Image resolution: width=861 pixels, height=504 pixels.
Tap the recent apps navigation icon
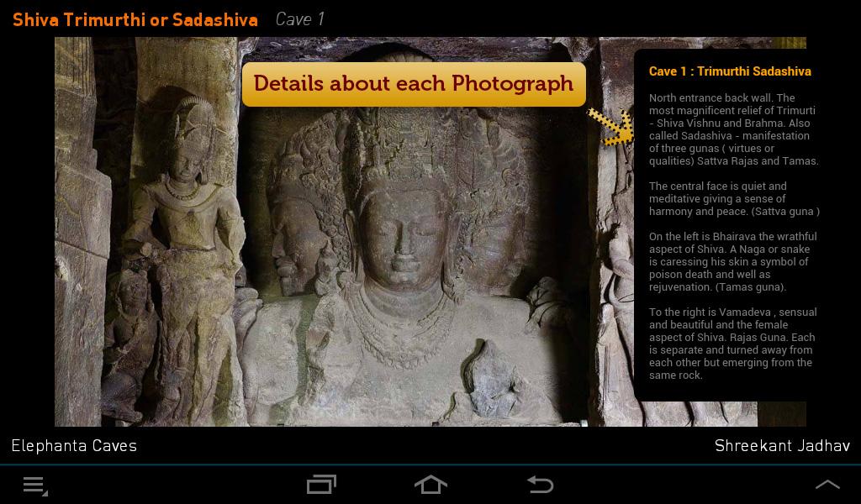pyautogui.click(x=321, y=485)
